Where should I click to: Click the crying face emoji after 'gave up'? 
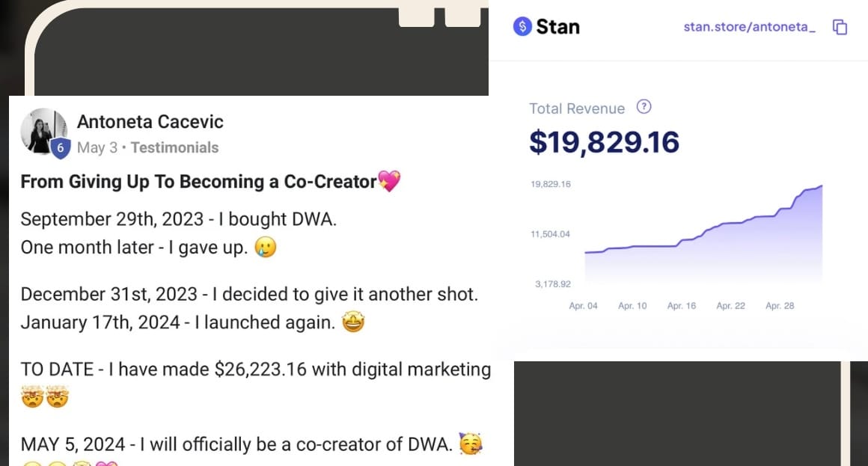pos(265,247)
